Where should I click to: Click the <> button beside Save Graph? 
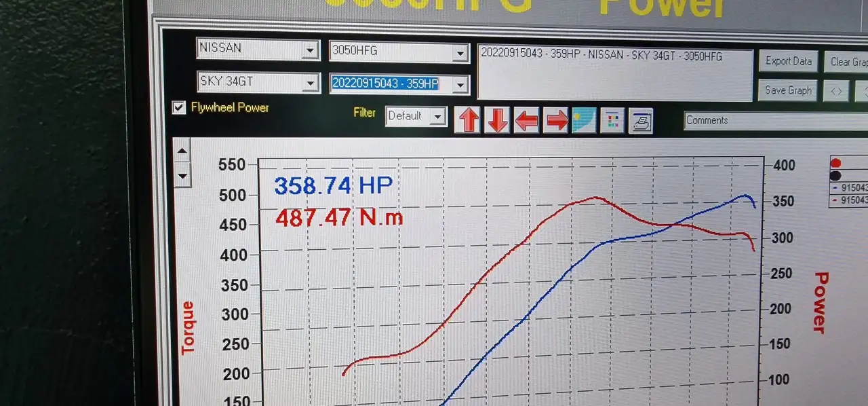(836, 90)
